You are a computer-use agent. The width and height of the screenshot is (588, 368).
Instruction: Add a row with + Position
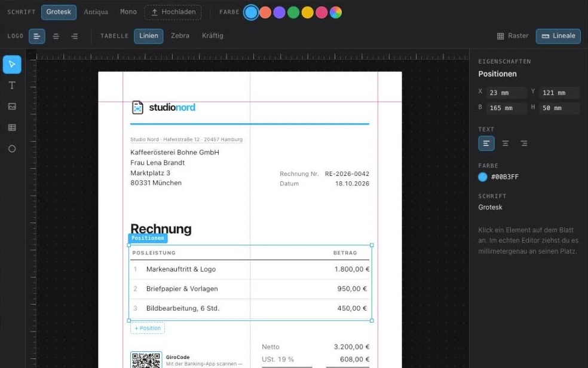point(148,328)
